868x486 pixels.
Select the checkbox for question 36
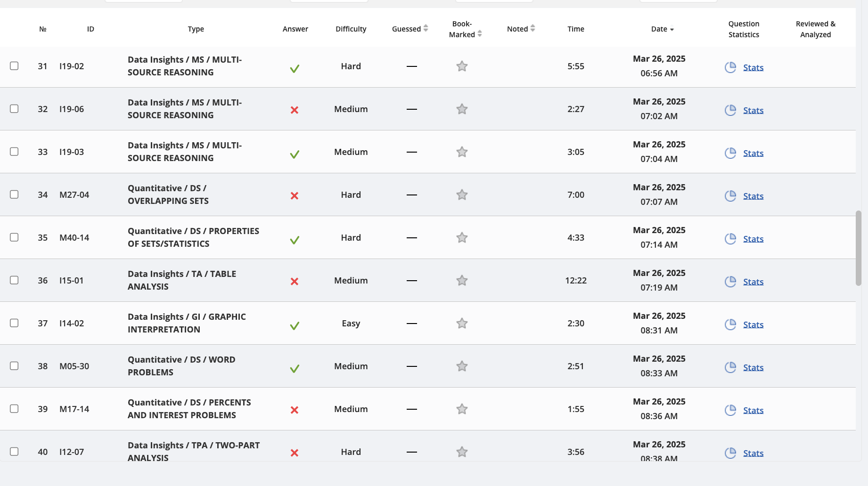(x=14, y=280)
